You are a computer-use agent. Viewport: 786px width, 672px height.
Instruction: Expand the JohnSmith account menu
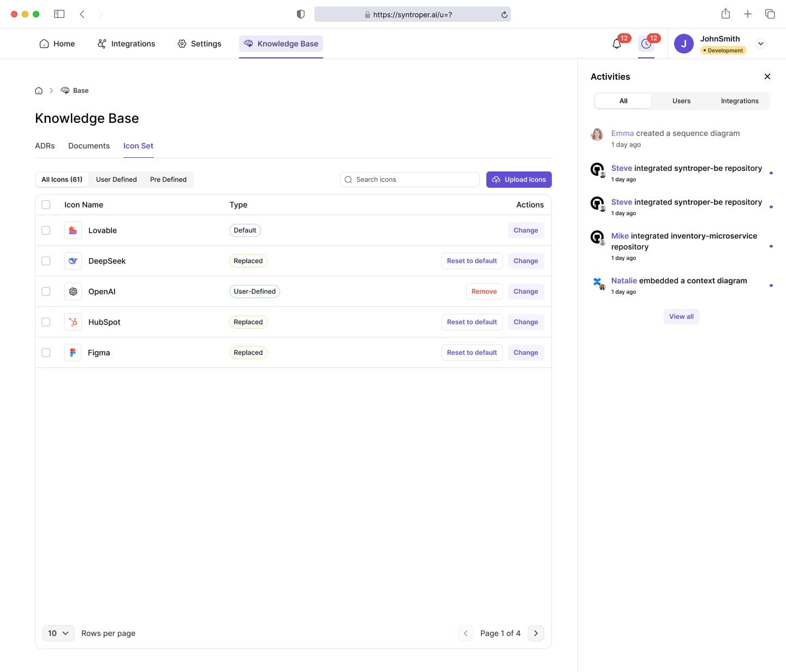tap(761, 44)
